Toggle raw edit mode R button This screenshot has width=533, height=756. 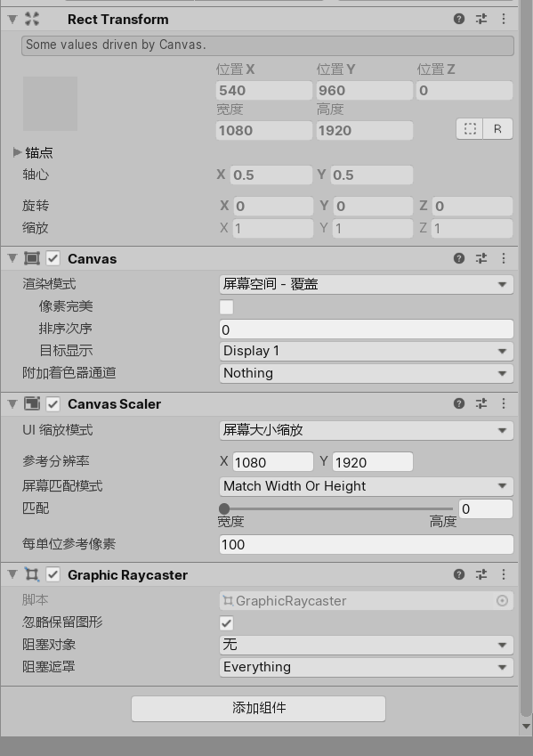point(497,129)
